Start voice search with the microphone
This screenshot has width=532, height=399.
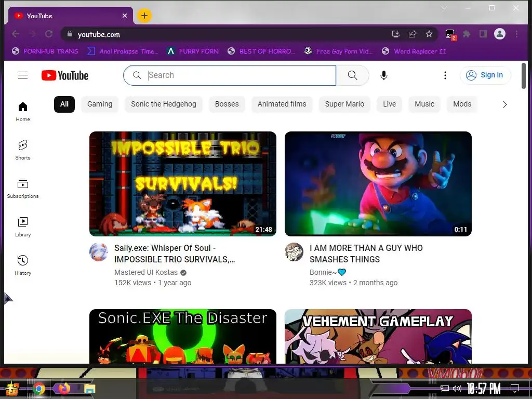(384, 75)
